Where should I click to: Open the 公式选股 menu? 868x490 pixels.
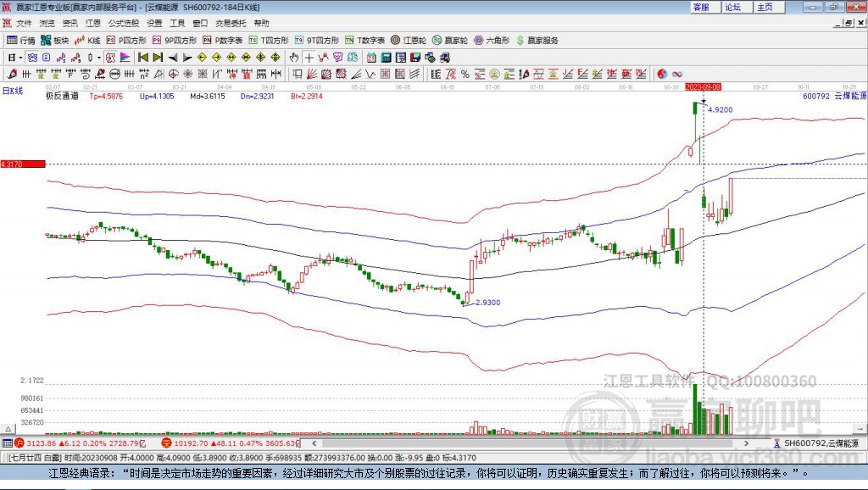122,23
